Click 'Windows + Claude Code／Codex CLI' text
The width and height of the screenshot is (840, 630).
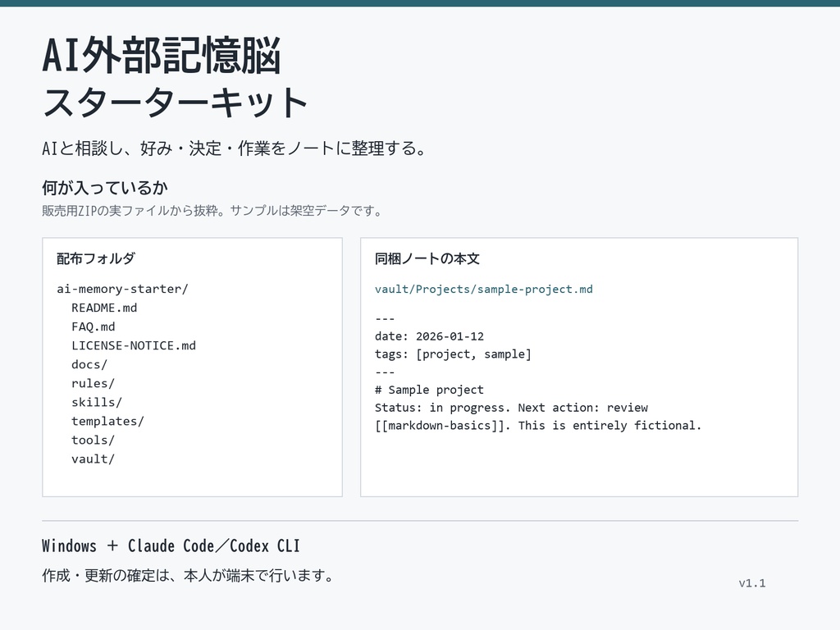[171, 546]
